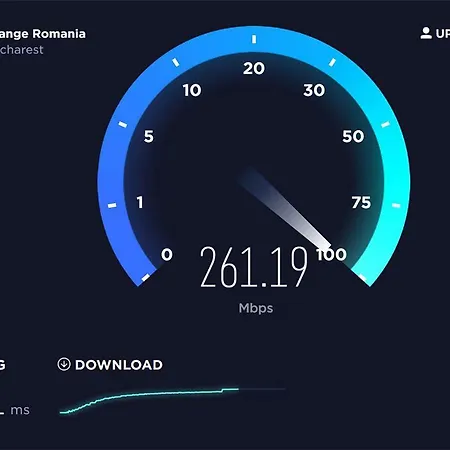Click the 100 mark on the gauge
The image size is (450, 450).
(x=332, y=254)
